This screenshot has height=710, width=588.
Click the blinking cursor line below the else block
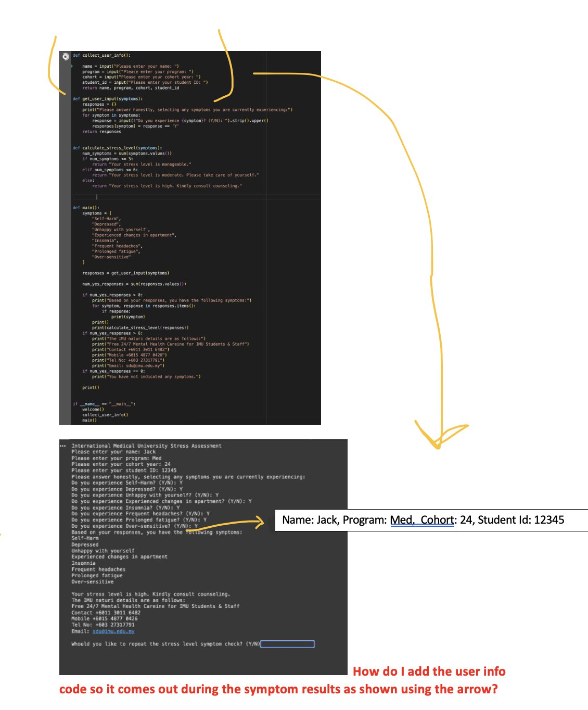[x=97, y=197]
